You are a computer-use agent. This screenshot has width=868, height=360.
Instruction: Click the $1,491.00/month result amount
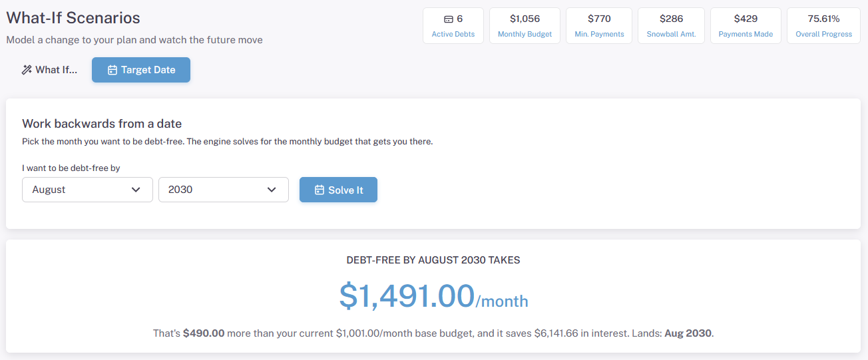click(433, 296)
